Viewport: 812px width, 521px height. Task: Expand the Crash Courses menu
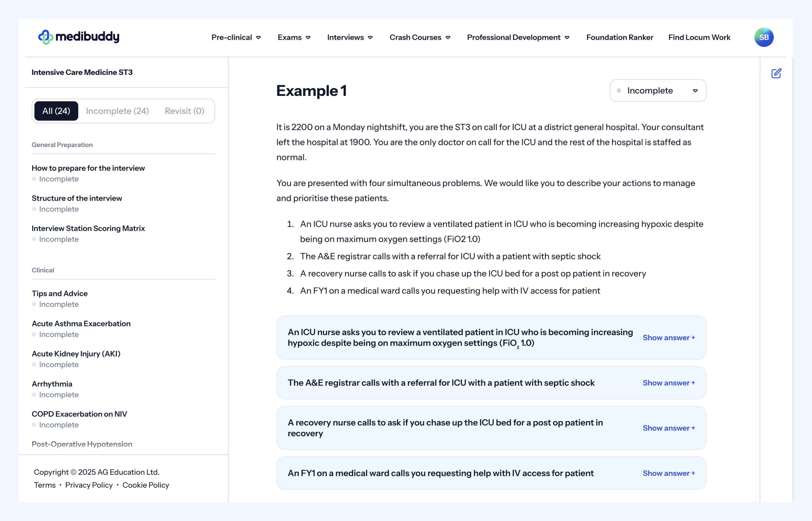(x=419, y=37)
